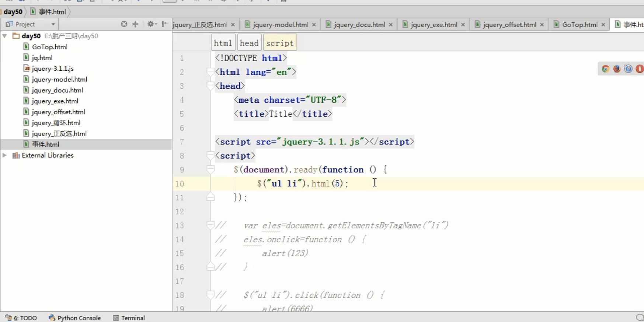Click 事件.html in navigation bar
This screenshot has width=644, height=322.
point(48,12)
